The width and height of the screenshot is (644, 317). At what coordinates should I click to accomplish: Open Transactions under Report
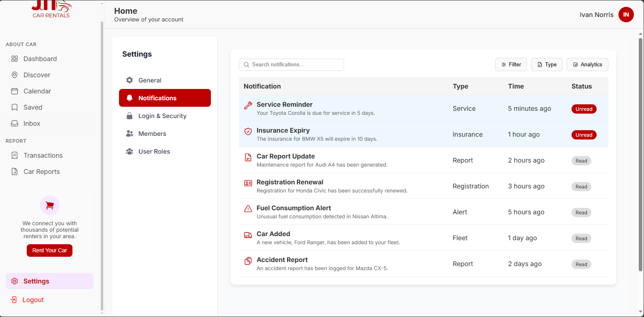click(x=49, y=155)
